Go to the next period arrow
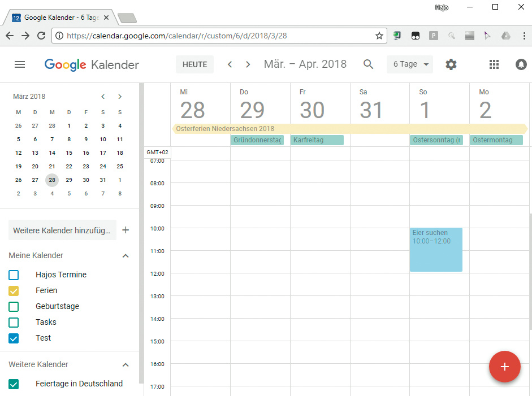The image size is (532, 396). pos(248,64)
